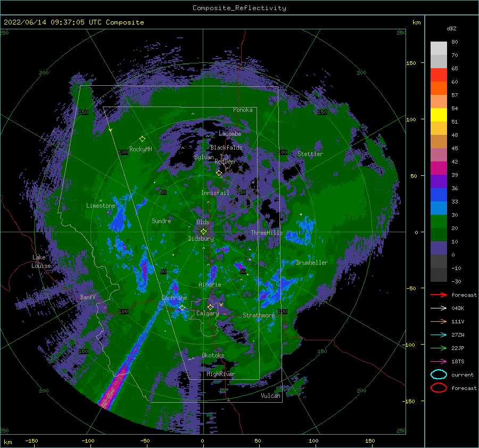Click the red forecast ellipse icon
Image resolution: width=479 pixels, height=448 pixels.
pyautogui.click(x=439, y=388)
